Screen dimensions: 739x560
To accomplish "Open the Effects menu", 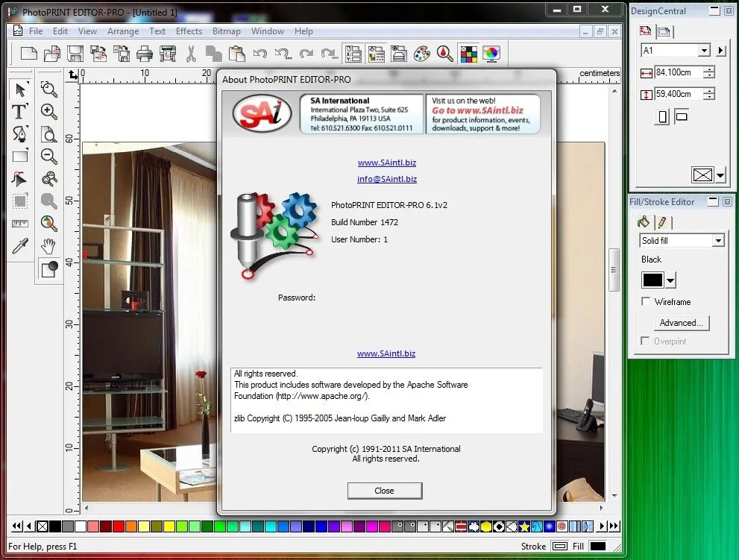I will [x=189, y=31].
